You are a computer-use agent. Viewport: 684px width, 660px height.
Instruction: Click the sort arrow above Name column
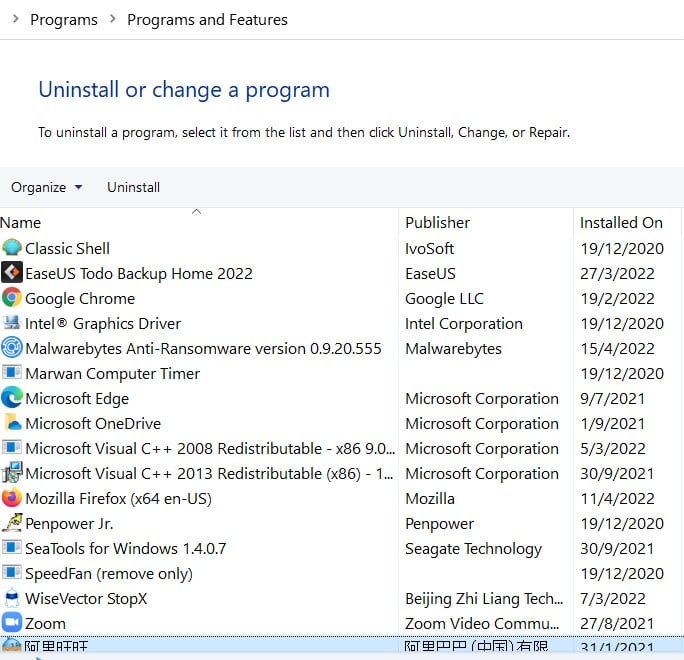(x=196, y=211)
